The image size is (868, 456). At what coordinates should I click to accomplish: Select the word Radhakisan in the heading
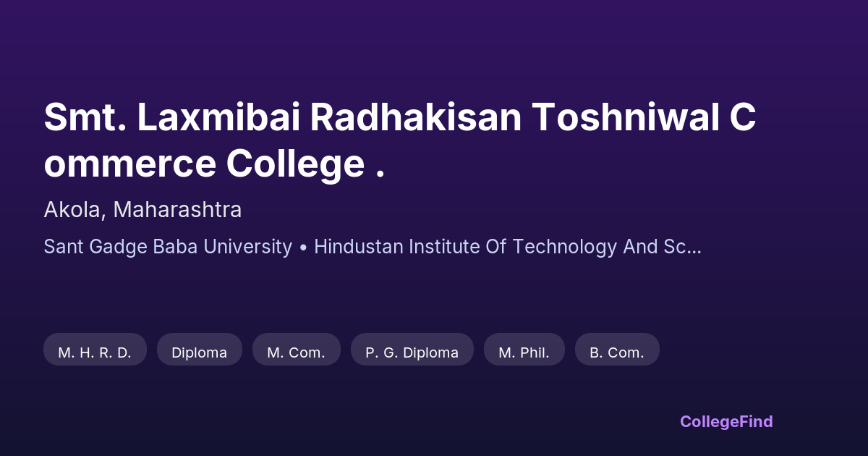[416, 118]
